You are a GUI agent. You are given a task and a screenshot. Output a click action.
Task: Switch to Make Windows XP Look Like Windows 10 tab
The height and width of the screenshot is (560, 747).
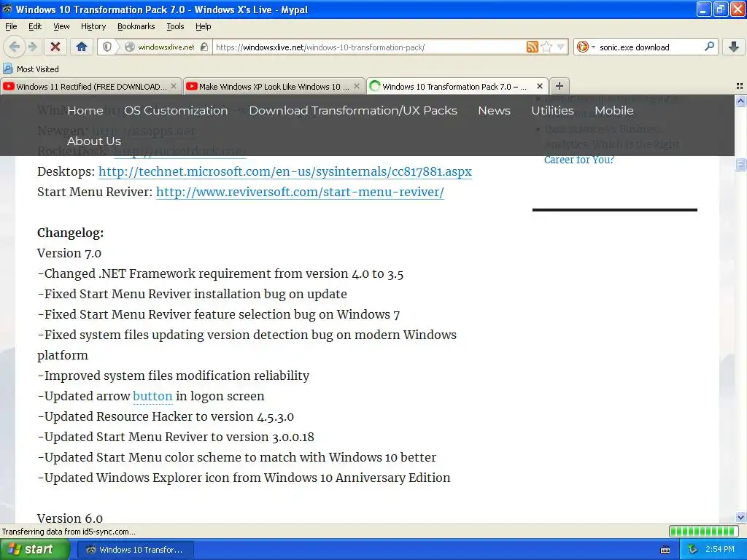click(274, 86)
